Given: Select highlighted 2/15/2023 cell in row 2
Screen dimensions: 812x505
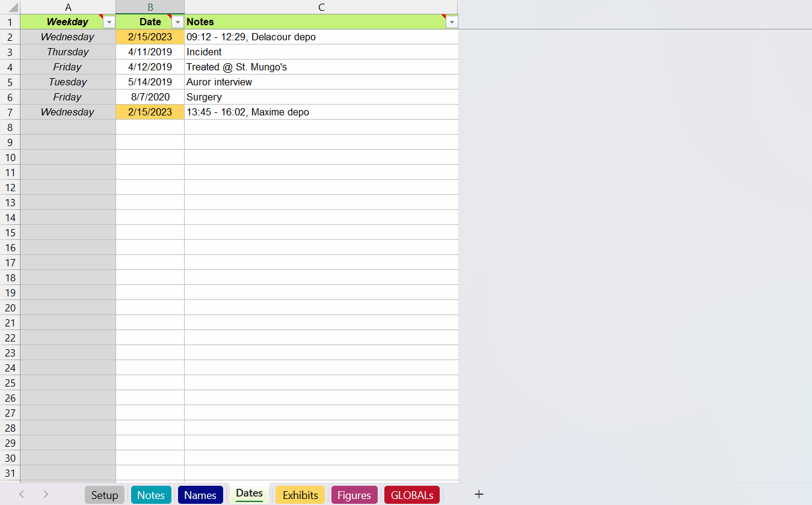Looking at the screenshot, I should [150, 37].
